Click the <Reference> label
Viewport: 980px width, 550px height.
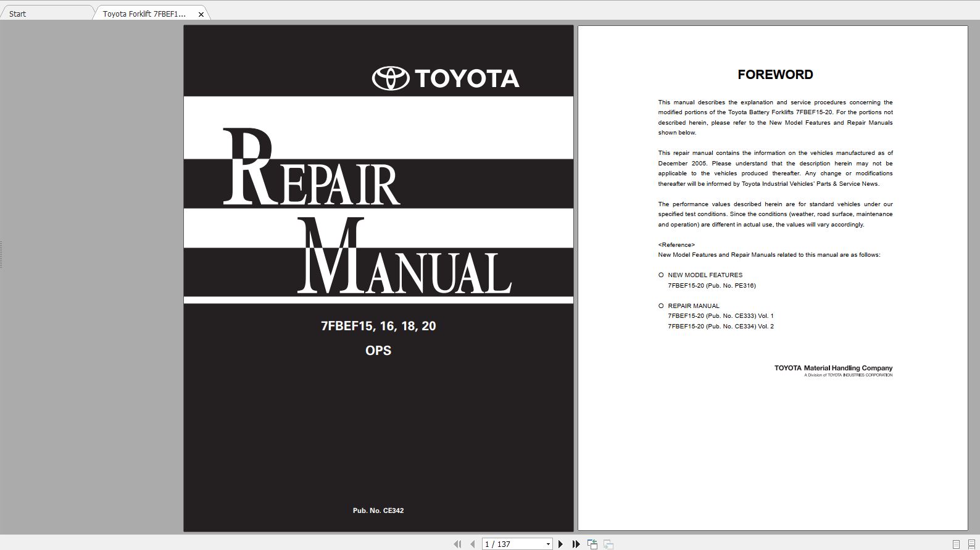[676, 244]
